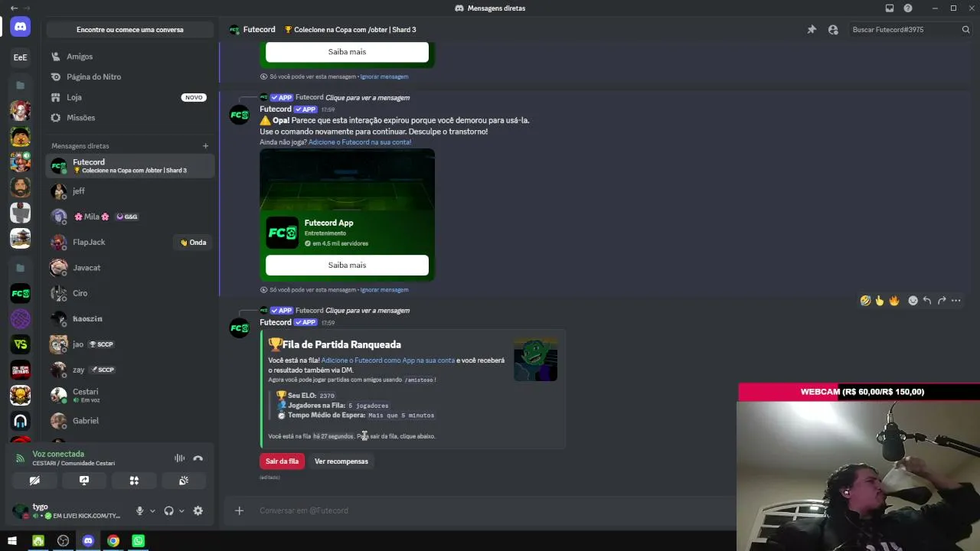
Task: Send a wave with the Onda button
Action: click(x=193, y=243)
